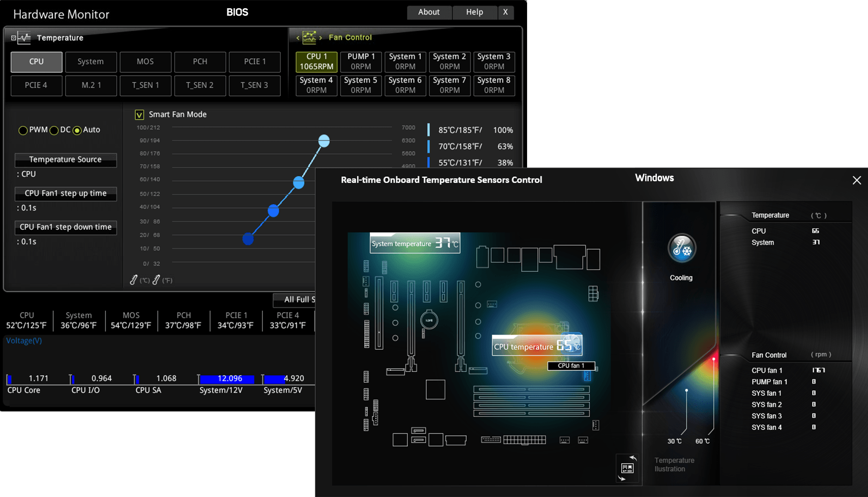
Task: Click the SYS fan 3 row
Action: click(785, 416)
